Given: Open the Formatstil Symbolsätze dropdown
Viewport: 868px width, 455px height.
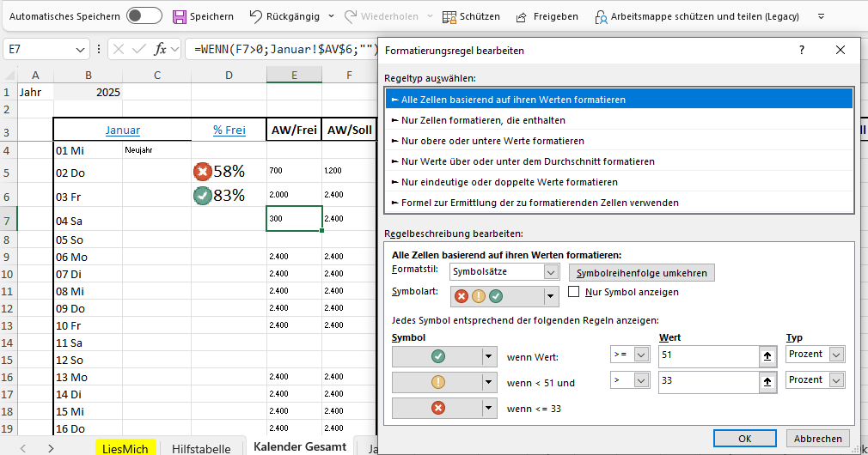Looking at the screenshot, I should click(551, 272).
